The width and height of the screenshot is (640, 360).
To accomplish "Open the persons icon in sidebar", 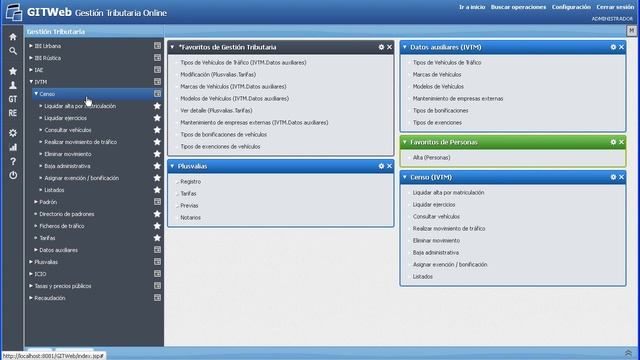I will tap(13, 85).
